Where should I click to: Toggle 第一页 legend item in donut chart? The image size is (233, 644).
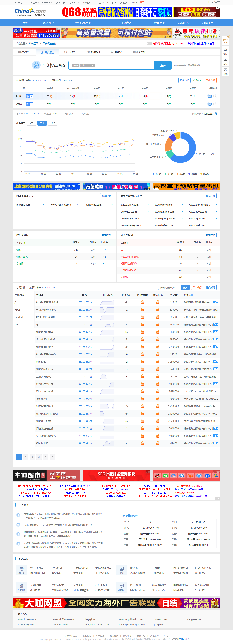pyautogui.click(x=157, y=174)
